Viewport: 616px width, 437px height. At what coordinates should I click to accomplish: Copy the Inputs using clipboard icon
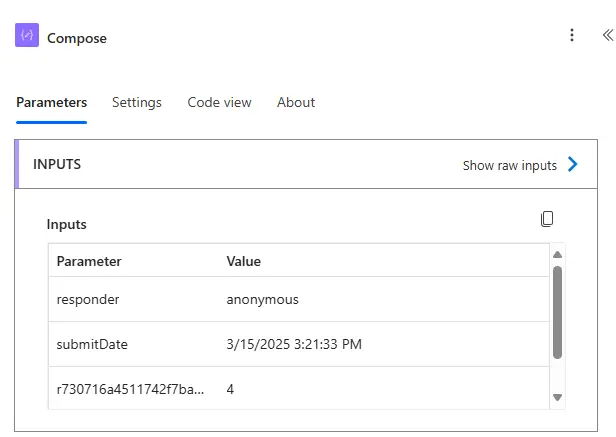tap(547, 219)
